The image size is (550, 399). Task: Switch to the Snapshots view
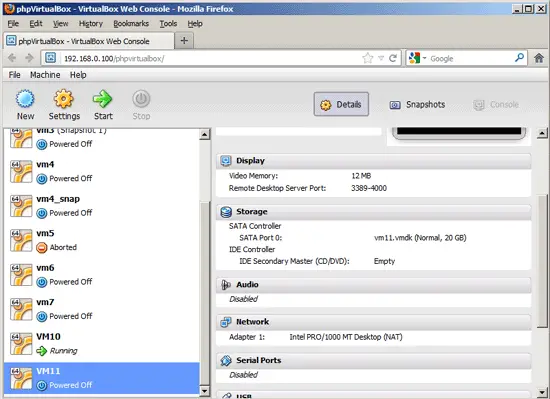[417, 104]
